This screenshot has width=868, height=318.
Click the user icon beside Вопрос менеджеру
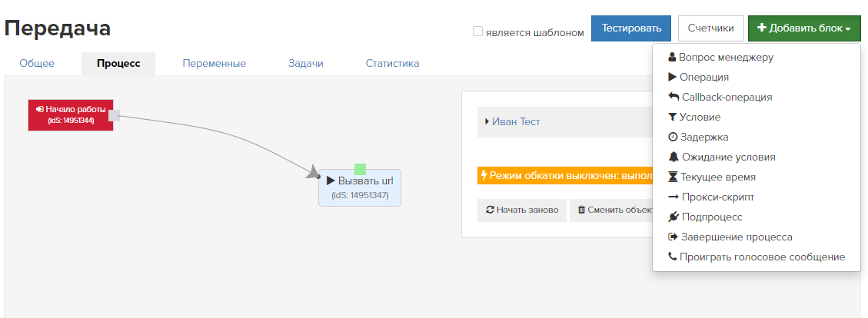(672, 57)
